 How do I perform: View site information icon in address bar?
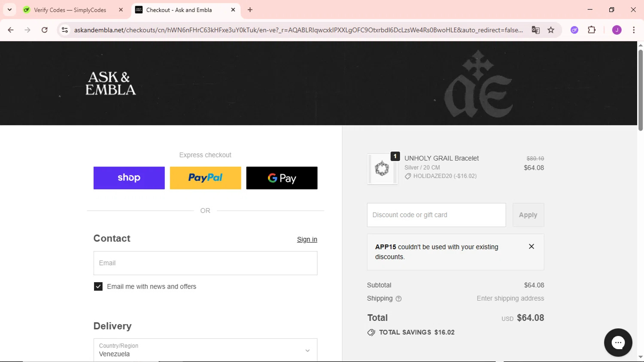[x=65, y=30]
